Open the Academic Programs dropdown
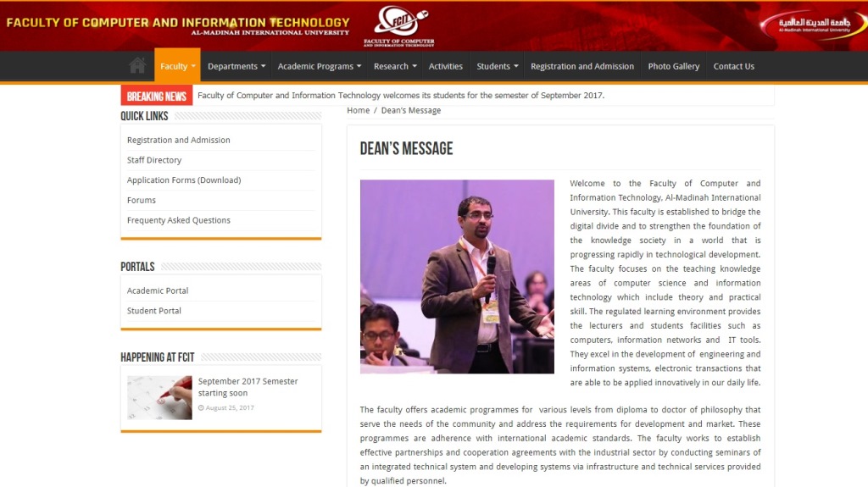Viewport: 868px width, 487px height. click(319, 66)
